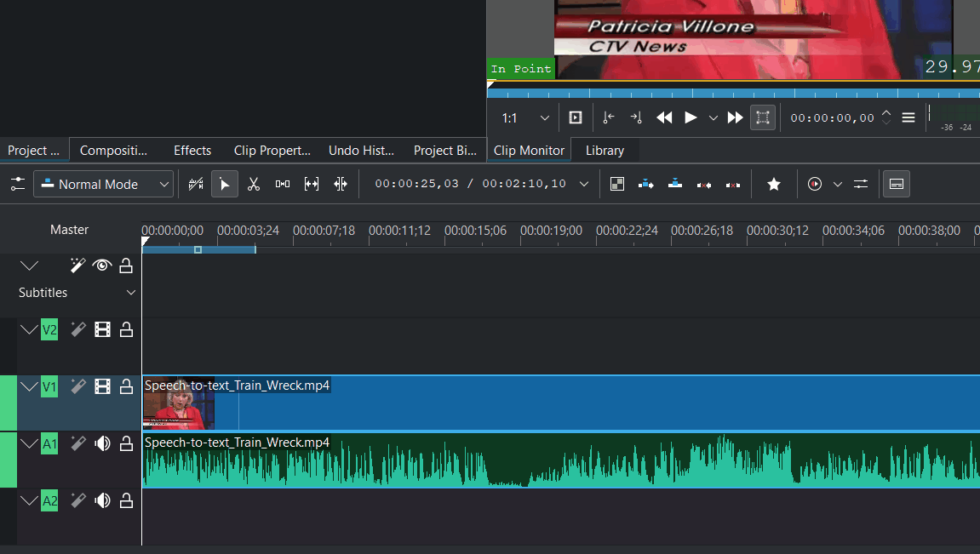Click the effects wand on track V1
The width and height of the screenshot is (980, 554).
pos(78,387)
